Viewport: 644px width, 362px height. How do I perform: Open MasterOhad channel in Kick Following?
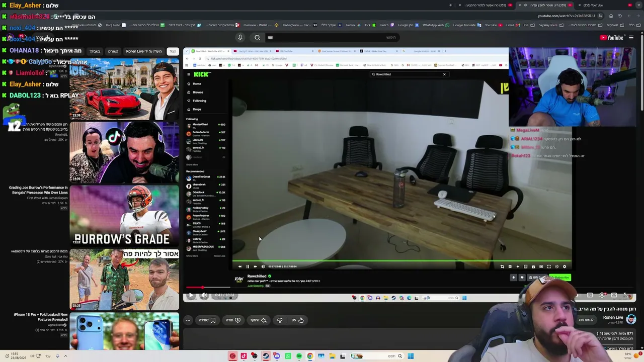click(206, 126)
